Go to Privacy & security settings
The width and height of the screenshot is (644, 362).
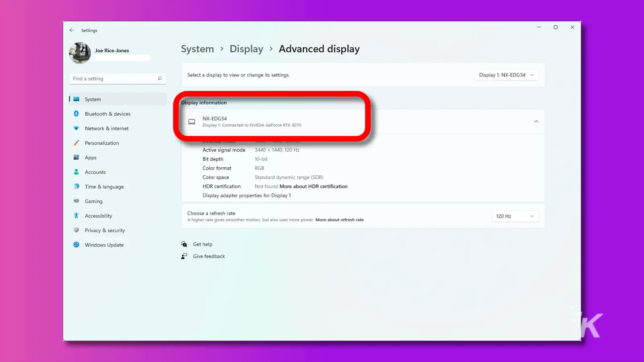118,230
